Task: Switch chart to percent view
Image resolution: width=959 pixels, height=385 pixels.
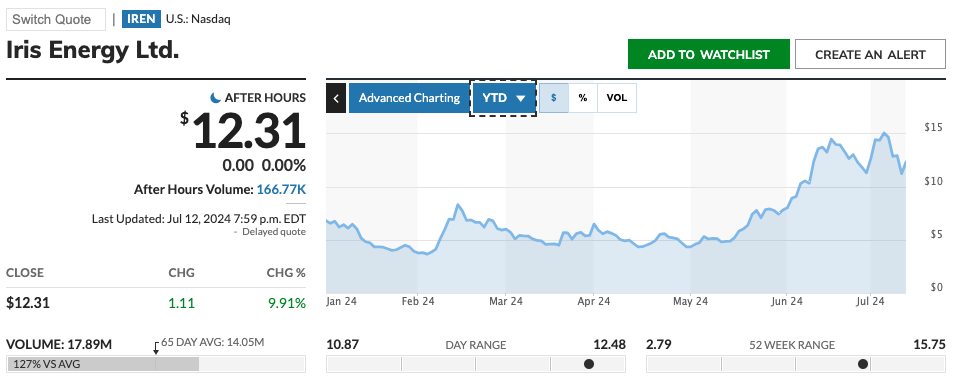Action: 583,98
